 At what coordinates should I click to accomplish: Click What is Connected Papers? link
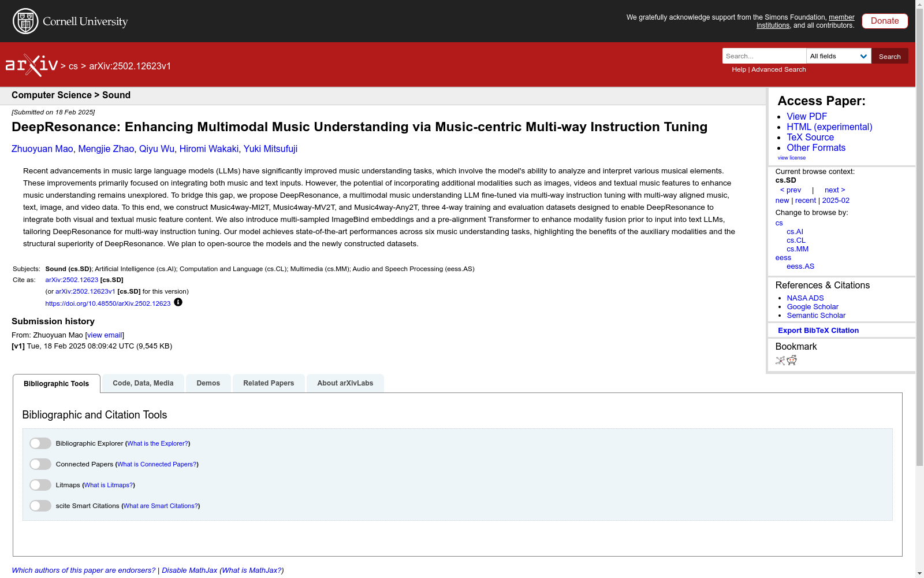(x=157, y=464)
